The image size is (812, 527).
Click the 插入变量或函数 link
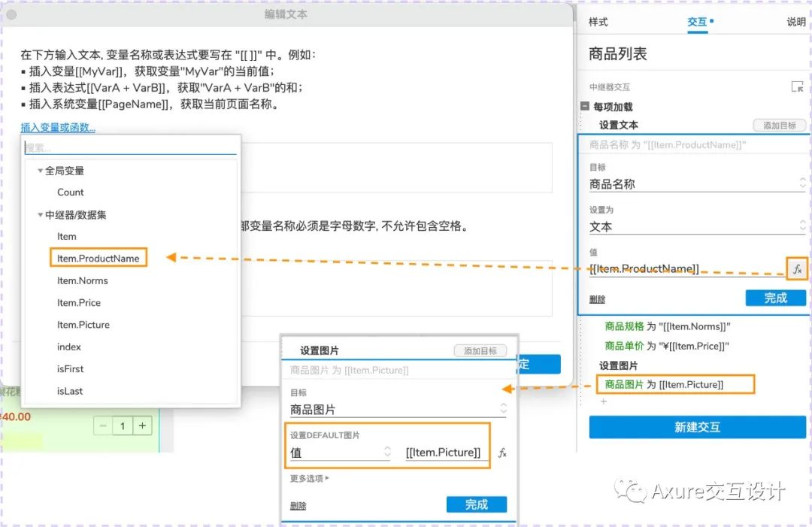58,127
